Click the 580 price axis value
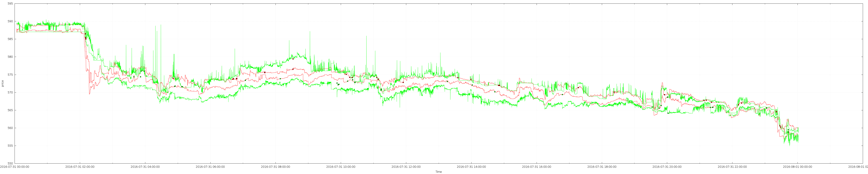 click(10, 57)
